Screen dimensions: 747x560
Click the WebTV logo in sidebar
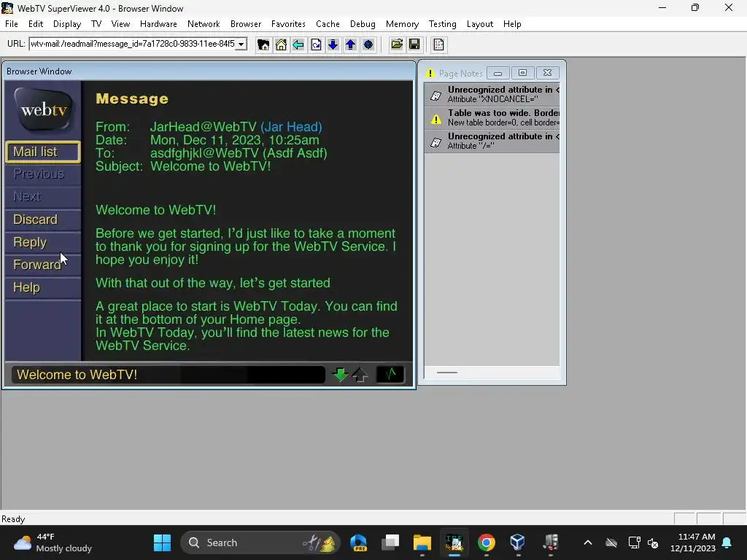(x=43, y=110)
